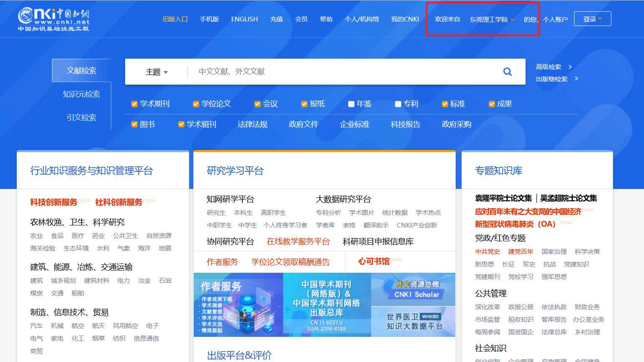
Task: Open 科技创新服务 link
Action: (54, 202)
